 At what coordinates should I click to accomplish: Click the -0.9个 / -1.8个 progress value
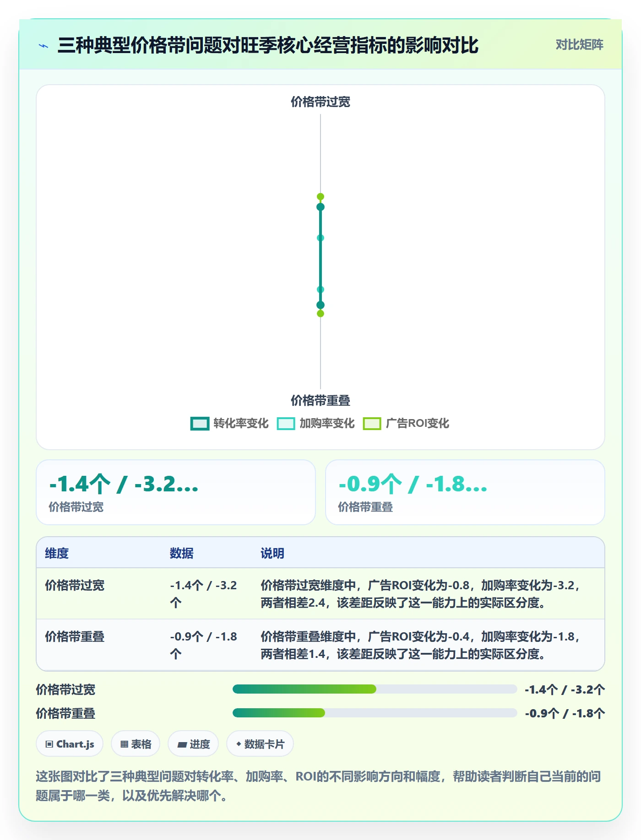click(x=565, y=713)
